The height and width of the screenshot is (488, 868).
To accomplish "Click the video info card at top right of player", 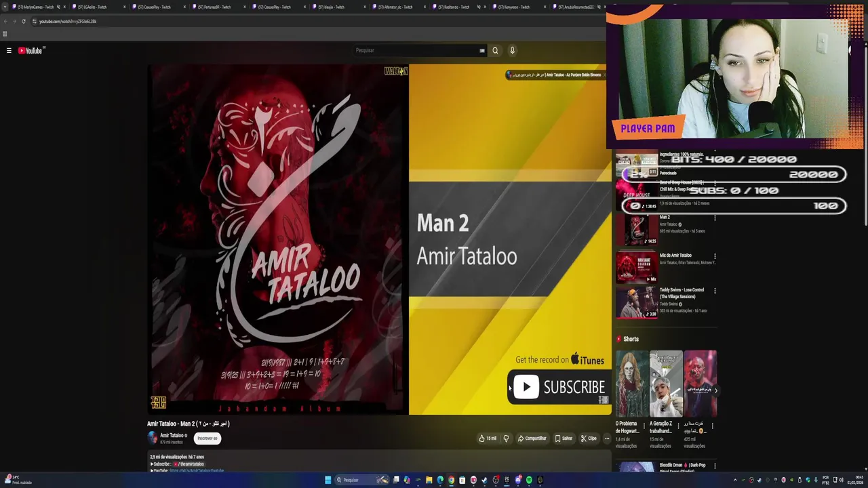I will (555, 75).
